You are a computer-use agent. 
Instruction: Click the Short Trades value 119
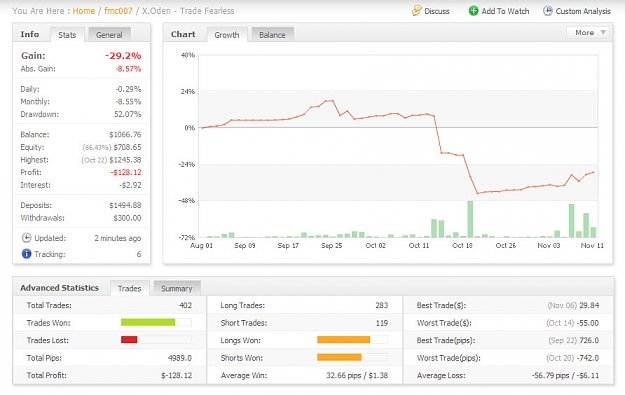click(382, 323)
